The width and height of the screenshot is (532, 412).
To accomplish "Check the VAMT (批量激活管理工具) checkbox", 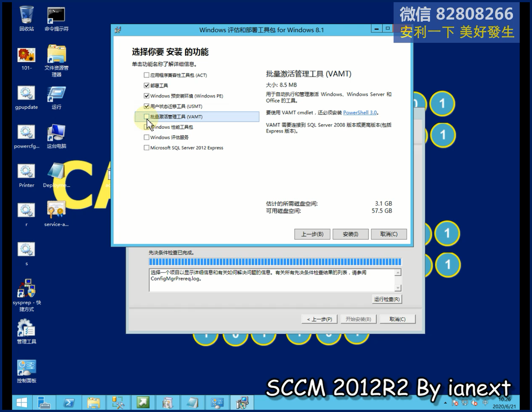I will point(146,117).
